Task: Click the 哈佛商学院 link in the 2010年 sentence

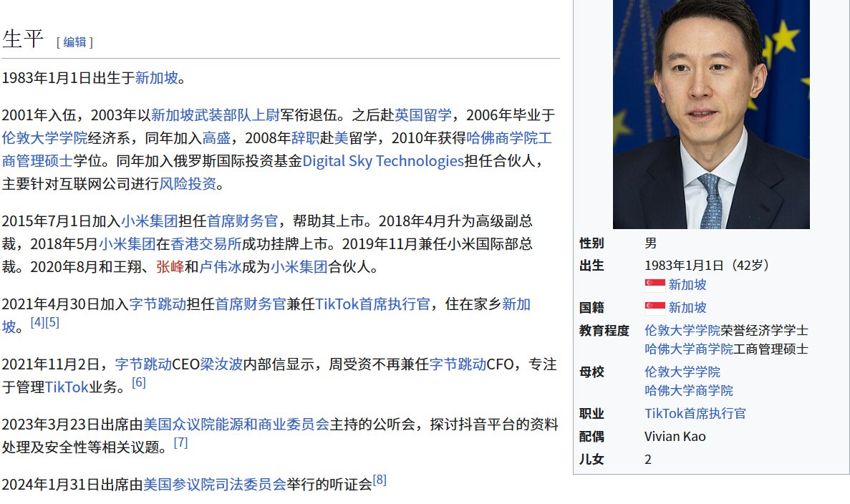Action: point(501,138)
